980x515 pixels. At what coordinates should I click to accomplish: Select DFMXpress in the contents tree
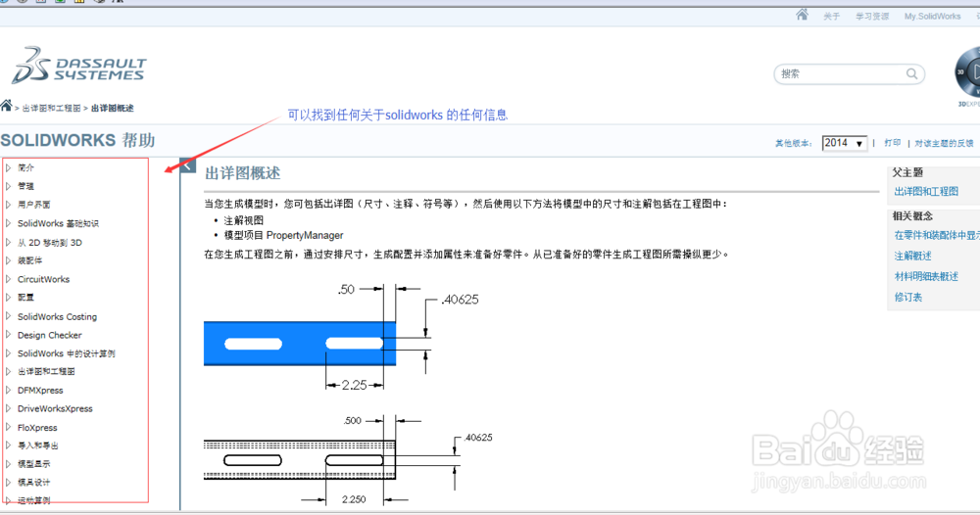[x=40, y=390]
